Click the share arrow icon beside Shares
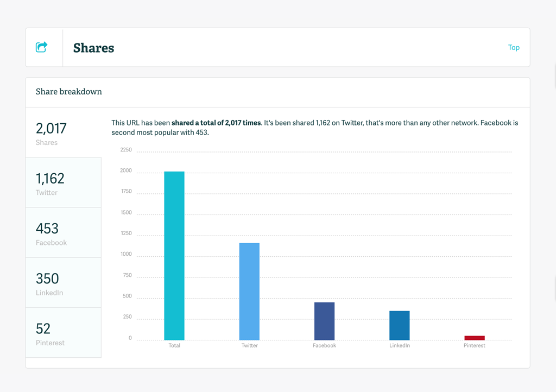Screen dimensions: 556x392 pyautogui.click(x=42, y=47)
